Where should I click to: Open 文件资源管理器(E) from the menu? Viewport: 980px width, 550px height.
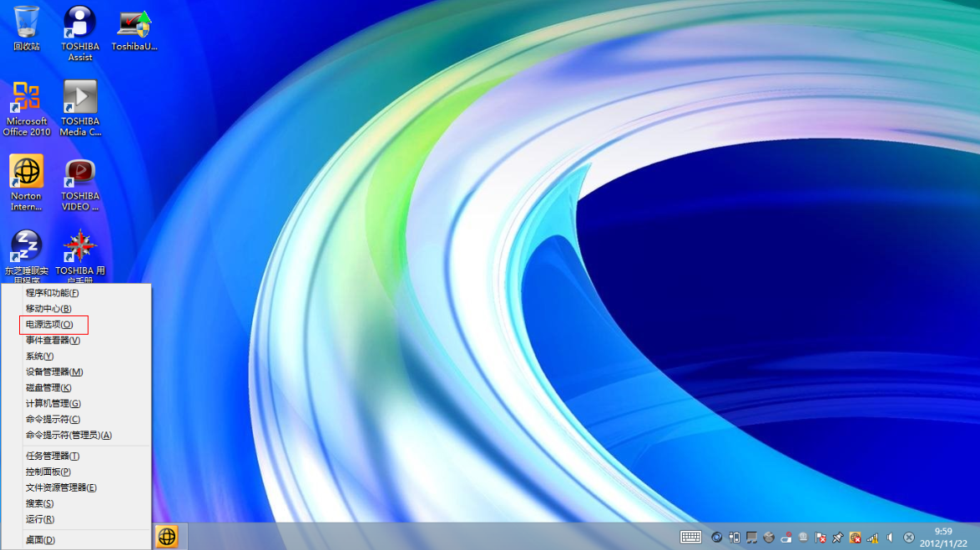76,487
